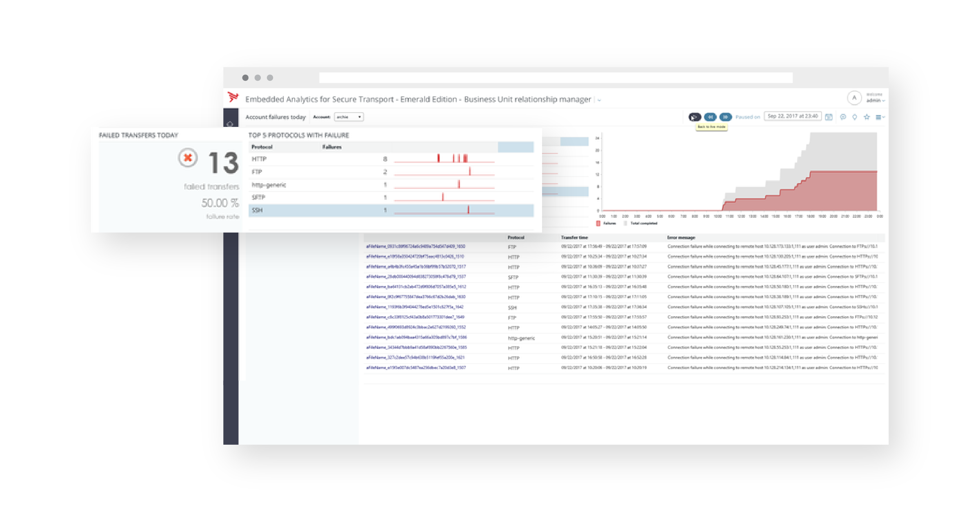Toggle Failures series in chart legend
980x512 pixels.
pos(606,223)
